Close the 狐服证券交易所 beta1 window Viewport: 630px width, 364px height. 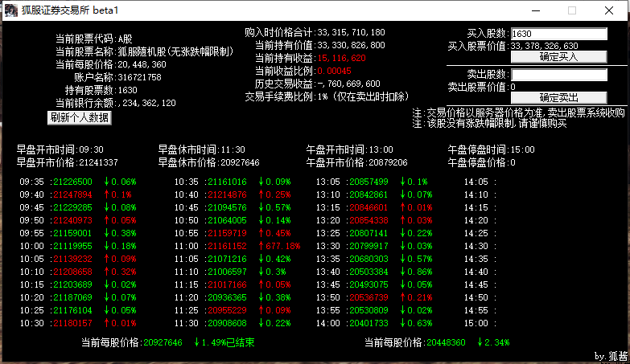(x=610, y=10)
